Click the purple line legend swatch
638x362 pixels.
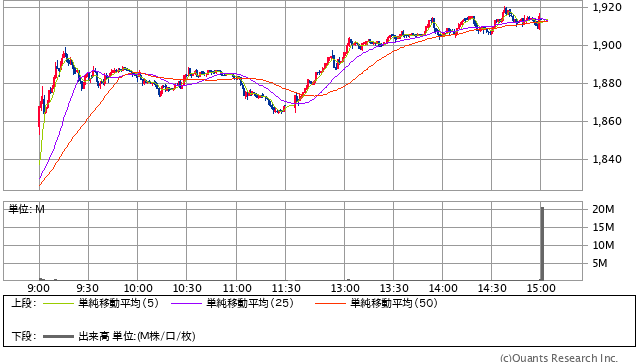click(x=186, y=303)
